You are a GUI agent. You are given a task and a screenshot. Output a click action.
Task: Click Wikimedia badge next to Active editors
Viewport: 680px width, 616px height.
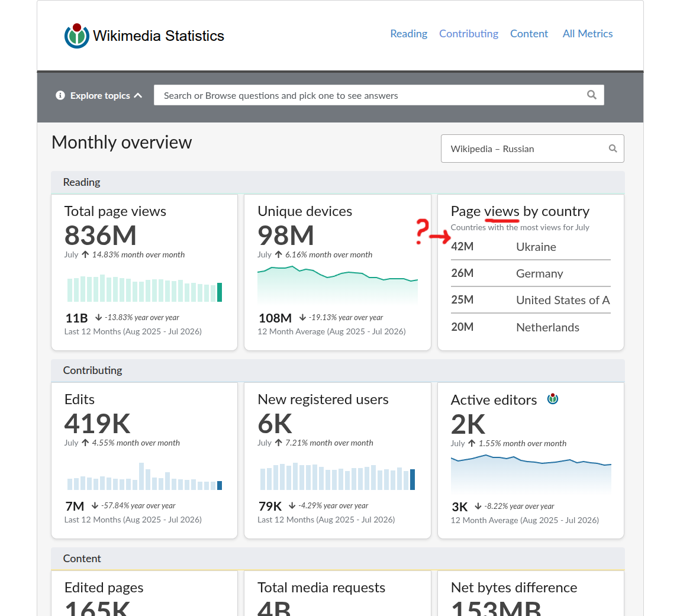pyautogui.click(x=553, y=399)
